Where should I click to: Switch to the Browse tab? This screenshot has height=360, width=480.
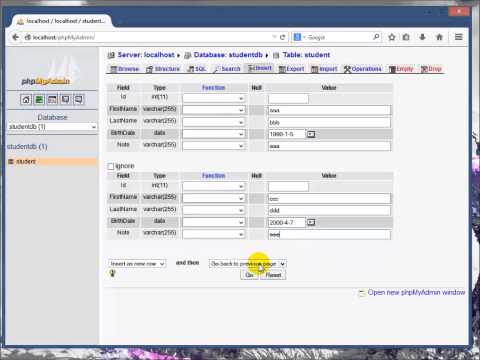tap(125, 69)
